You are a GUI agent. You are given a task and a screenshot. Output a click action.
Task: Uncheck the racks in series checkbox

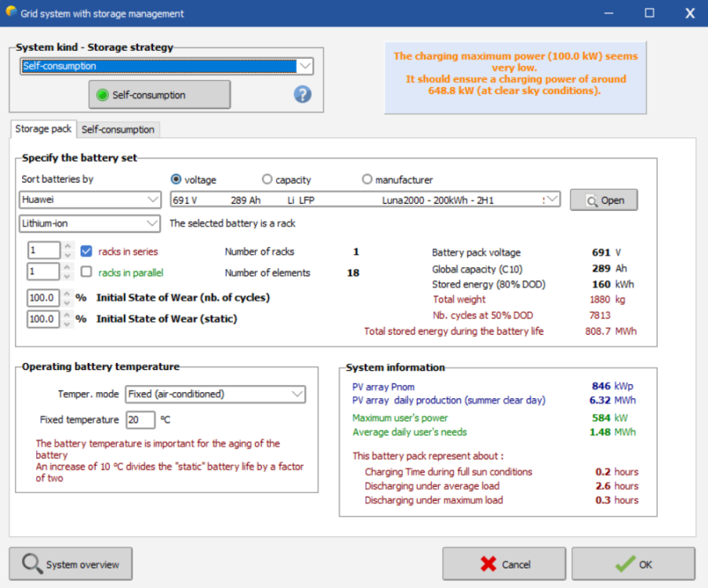click(x=86, y=252)
